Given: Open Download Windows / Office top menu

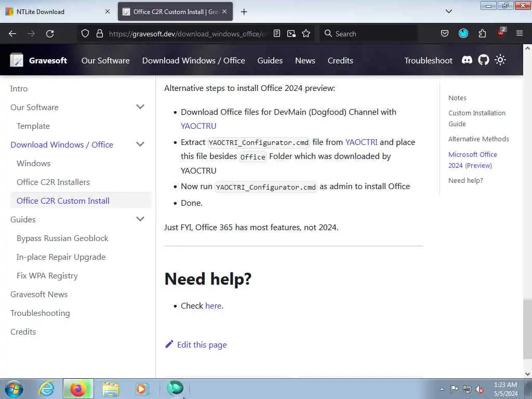Looking at the screenshot, I should click(x=193, y=60).
